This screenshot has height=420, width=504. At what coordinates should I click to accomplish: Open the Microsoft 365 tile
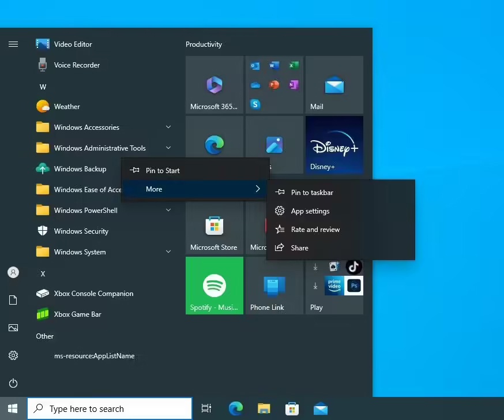[x=214, y=85]
